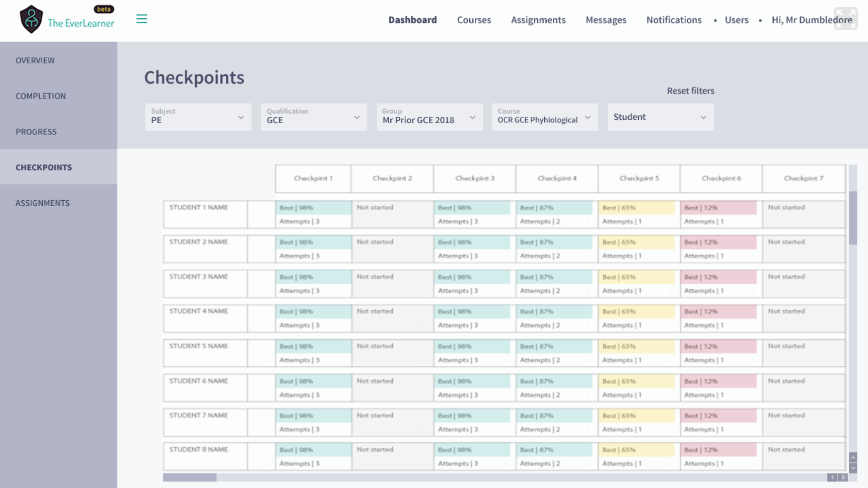Select Overview in the sidebar
868x488 pixels.
[58, 60]
